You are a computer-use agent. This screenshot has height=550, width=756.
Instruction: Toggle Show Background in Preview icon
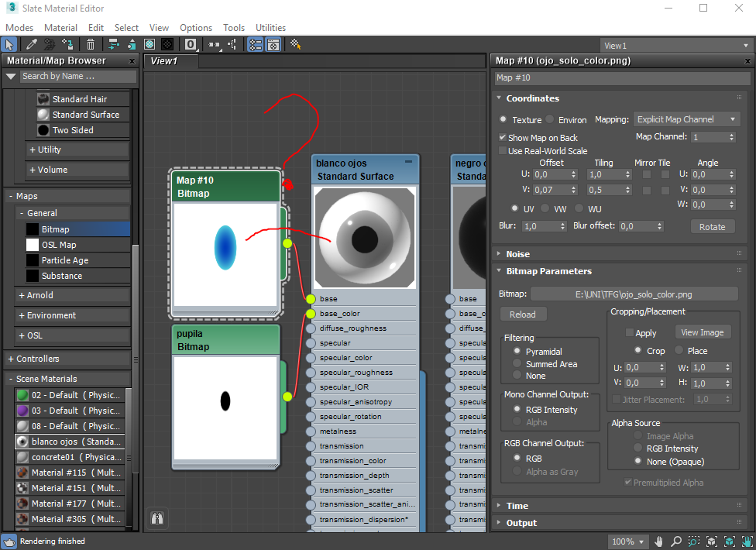(x=167, y=45)
